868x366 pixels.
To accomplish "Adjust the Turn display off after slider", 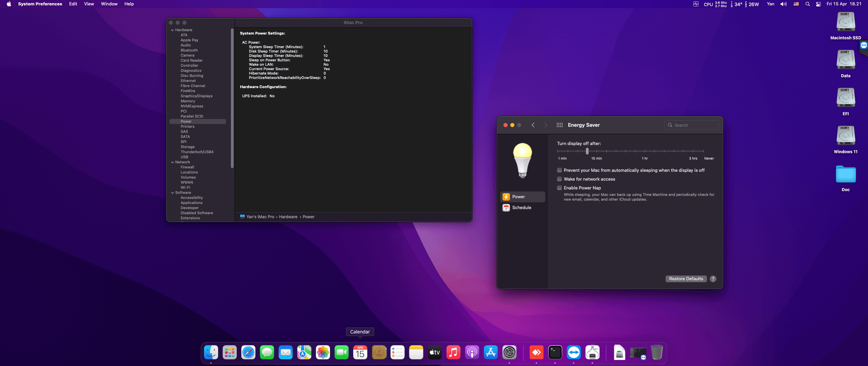I will [587, 151].
